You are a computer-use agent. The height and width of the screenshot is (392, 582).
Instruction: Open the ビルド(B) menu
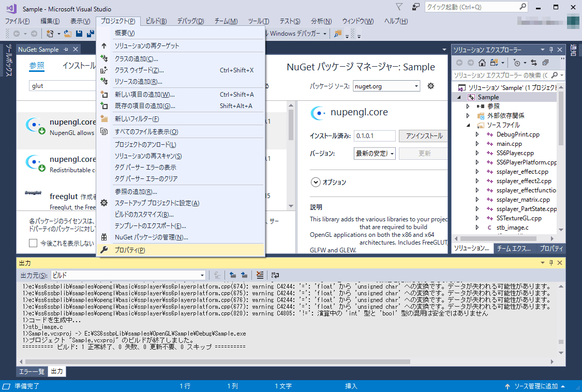[156, 21]
